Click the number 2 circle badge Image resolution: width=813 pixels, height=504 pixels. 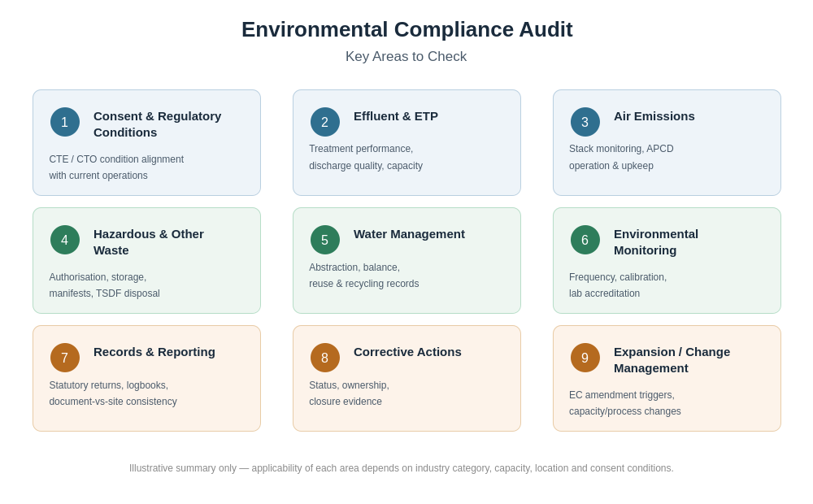[325, 122]
